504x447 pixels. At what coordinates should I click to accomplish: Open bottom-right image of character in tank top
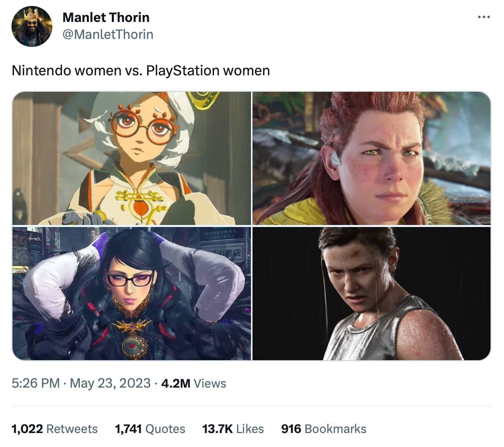click(x=371, y=293)
